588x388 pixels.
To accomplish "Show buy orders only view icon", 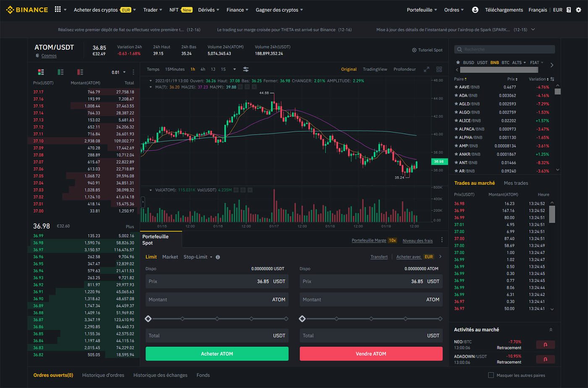I will [x=60, y=72].
